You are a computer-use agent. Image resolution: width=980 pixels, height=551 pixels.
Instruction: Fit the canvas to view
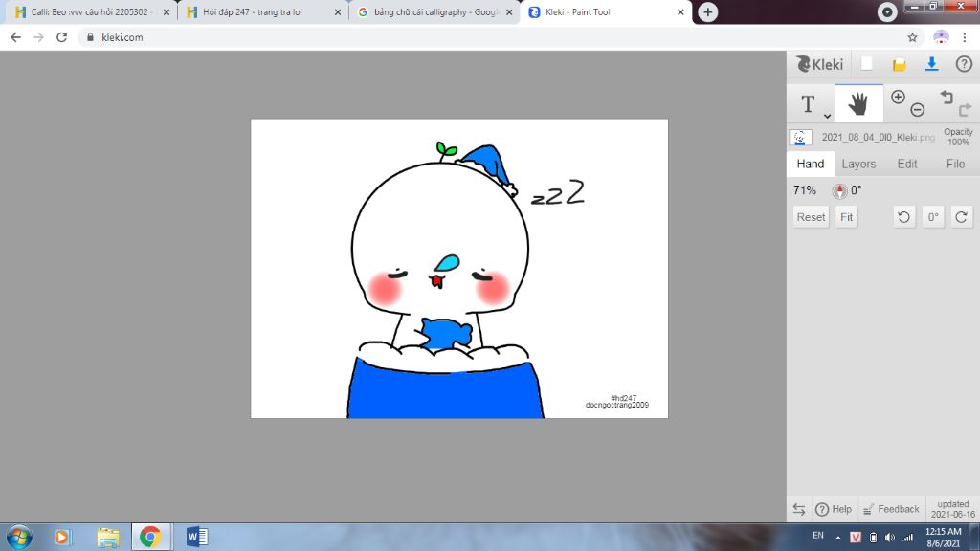tap(846, 217)
